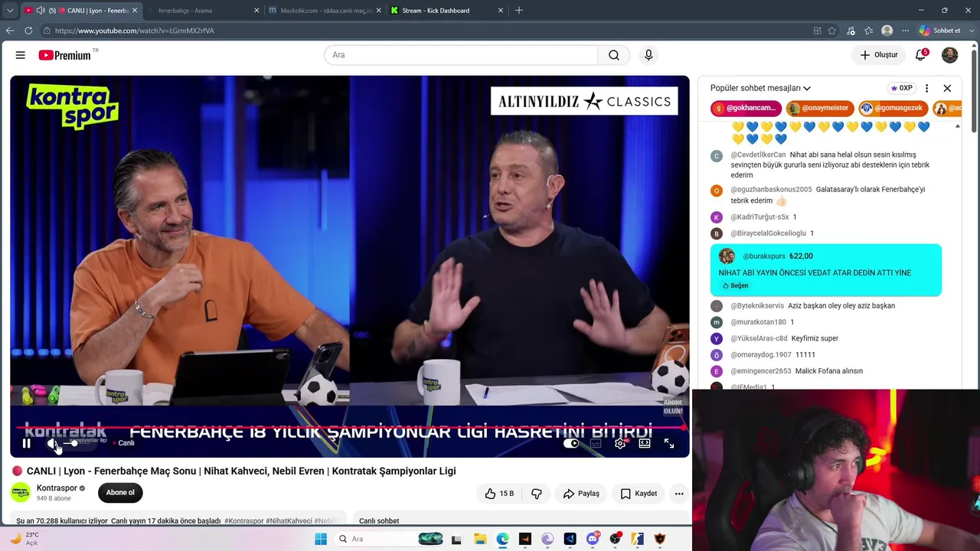The image size is (980, 551).
Task: Toggle subtitles in the video player
Action: (x=596, y=443)
